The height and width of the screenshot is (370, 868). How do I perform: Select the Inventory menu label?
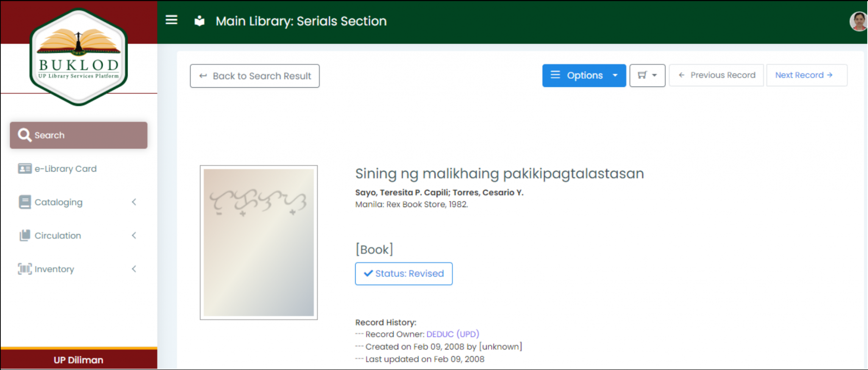coord(54,269)
